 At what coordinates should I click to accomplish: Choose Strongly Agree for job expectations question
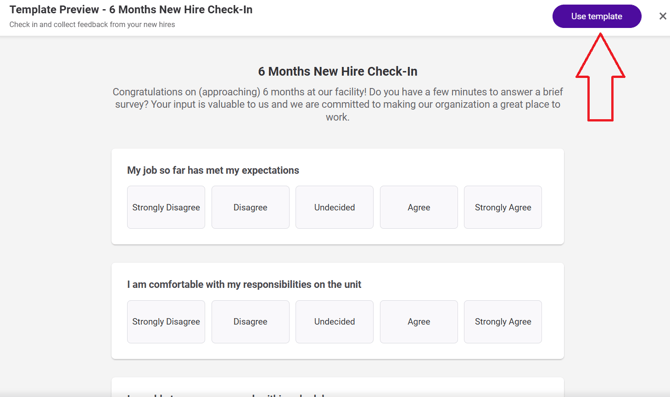coord(503,207)
